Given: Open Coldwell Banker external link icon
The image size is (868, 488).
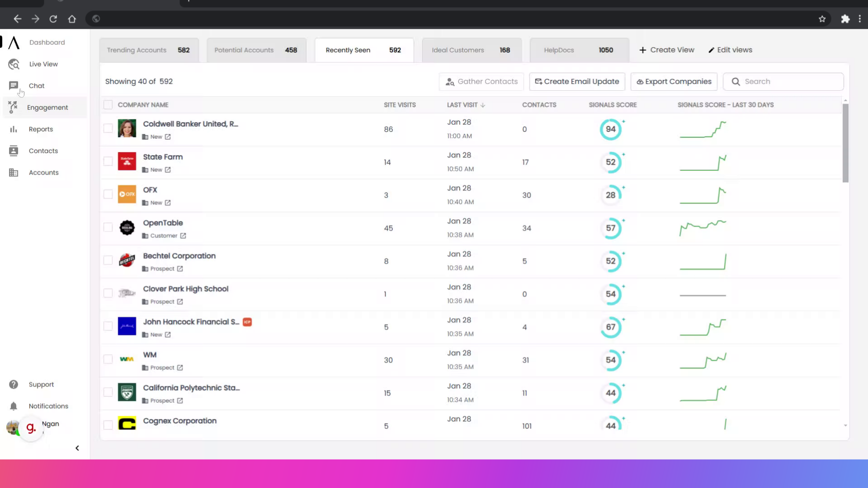Looking at the screenshot, I should [x=168, y=137].
